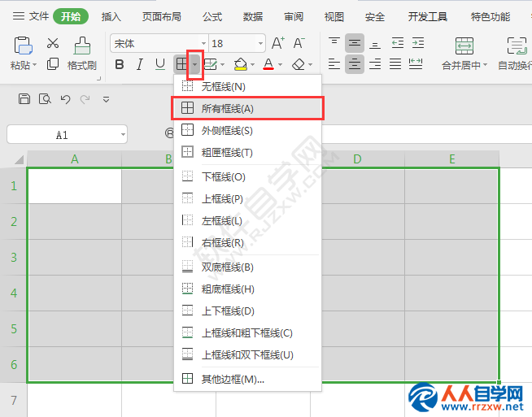Screen dimensions: 532x417
Task: Click the draw border pencil icon
Action: pos(210,64)
